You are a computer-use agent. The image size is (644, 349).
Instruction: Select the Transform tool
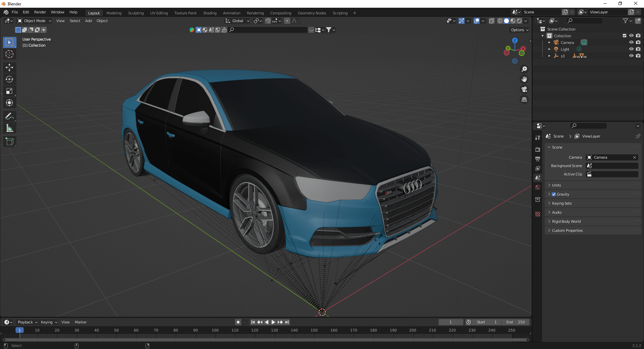click(9, 103)
